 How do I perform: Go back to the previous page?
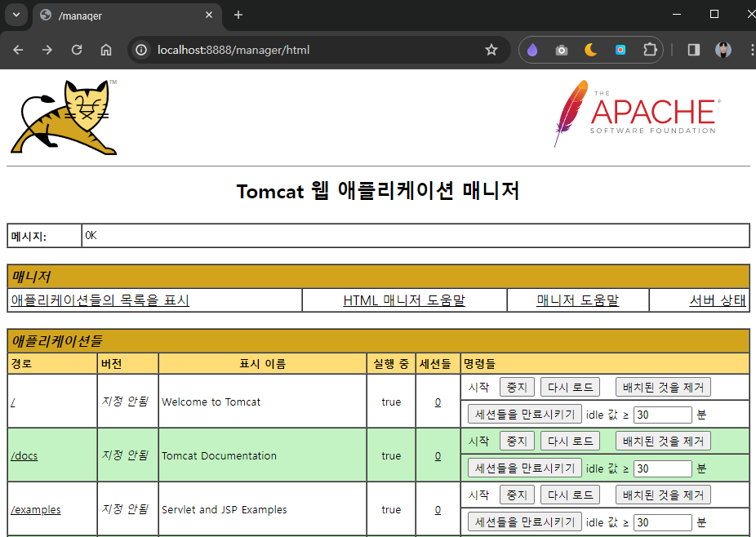[x=18, y=50]
